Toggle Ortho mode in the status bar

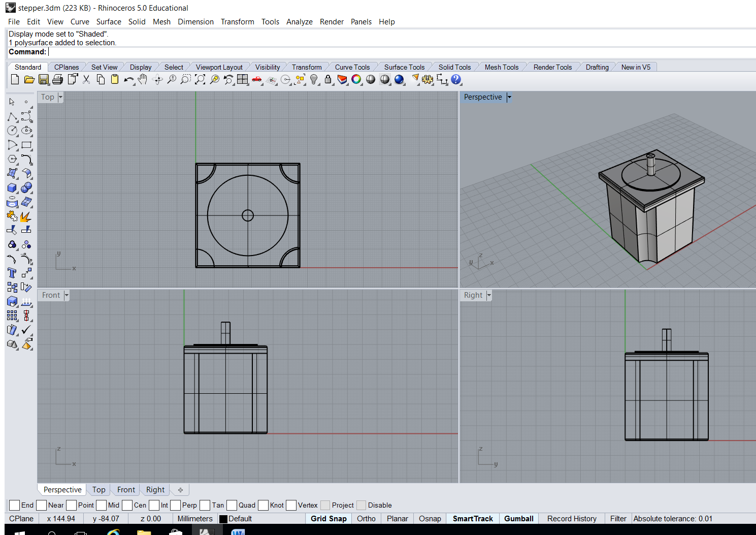point(366,519)
